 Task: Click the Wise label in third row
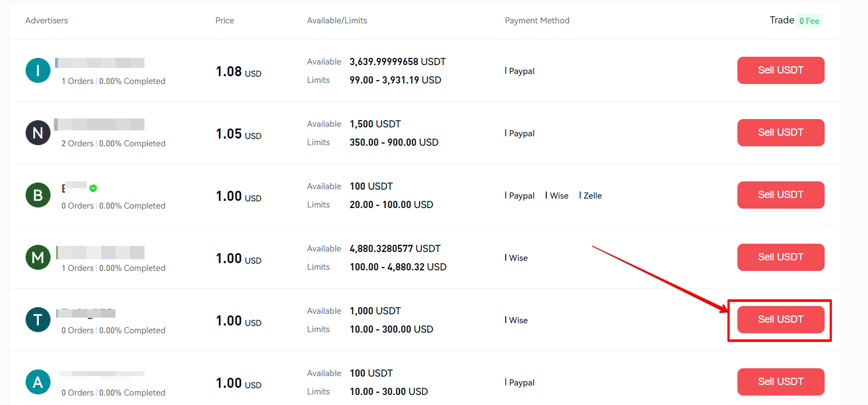pyautogui.click(x=559, y=196)
